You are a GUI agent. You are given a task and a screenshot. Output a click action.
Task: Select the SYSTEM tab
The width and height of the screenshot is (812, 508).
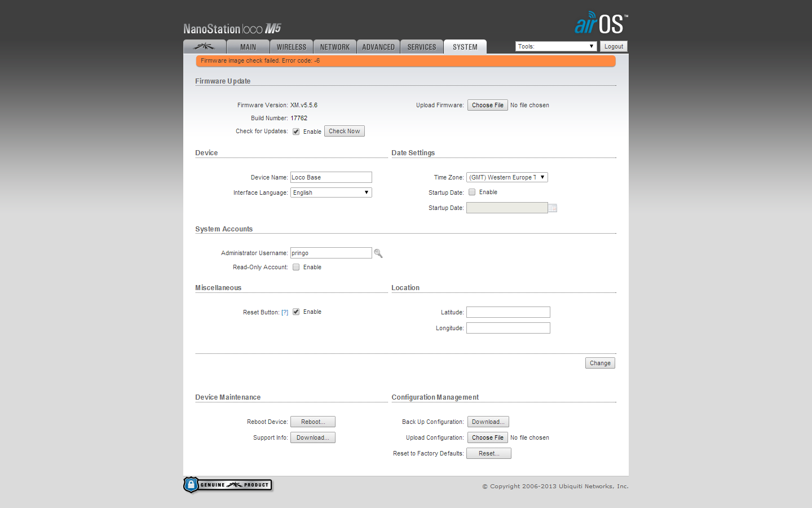coord(465,47)
